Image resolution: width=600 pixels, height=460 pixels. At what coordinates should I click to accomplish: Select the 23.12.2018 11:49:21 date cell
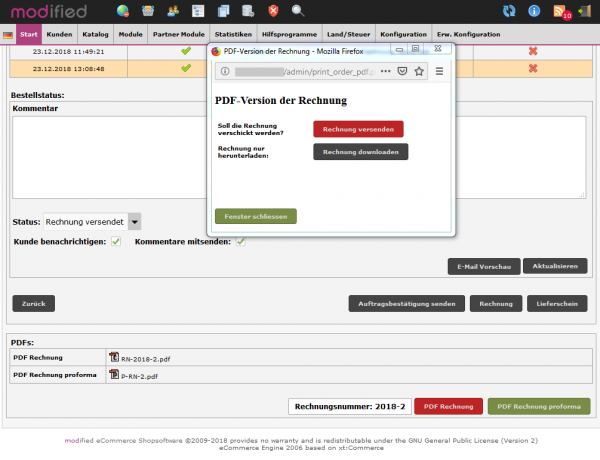[x=68, y=51]
